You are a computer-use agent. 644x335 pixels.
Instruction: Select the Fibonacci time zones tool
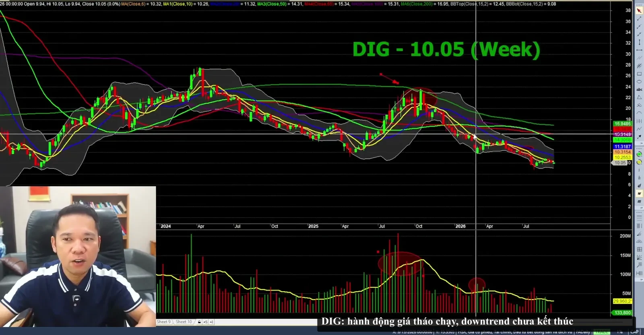[639, 226]
